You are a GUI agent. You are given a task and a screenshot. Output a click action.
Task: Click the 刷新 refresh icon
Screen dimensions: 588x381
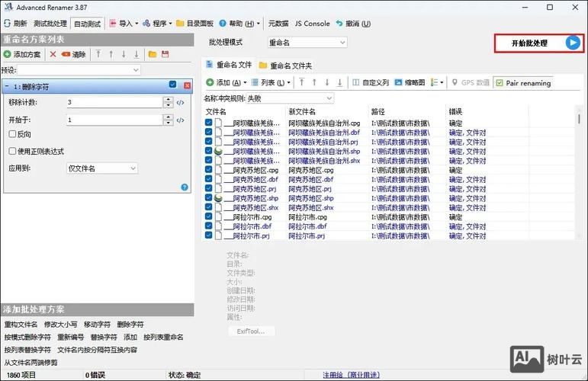pos(7,24)
